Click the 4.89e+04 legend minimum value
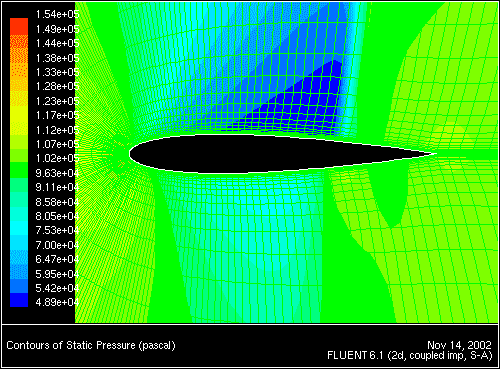 click(x=57, y=302)
